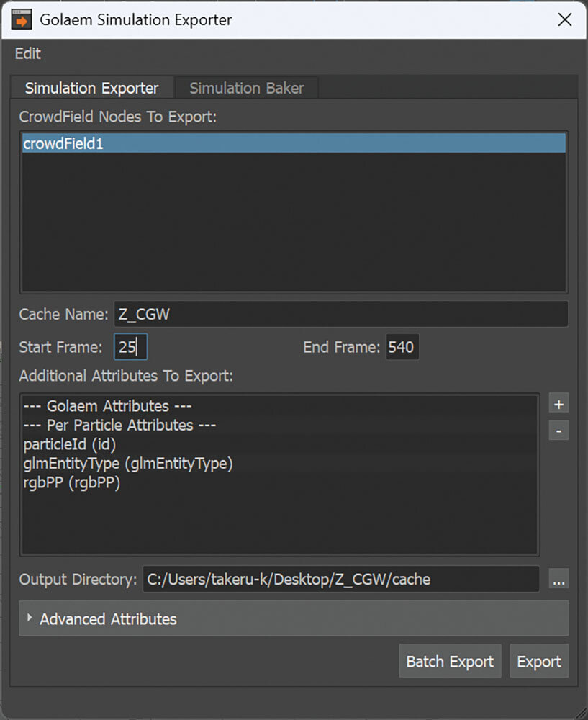This screenshot has width=588, height=720.
Task: Close the Golaem Simulation Exporter window
Action: [x=564, y=19]
